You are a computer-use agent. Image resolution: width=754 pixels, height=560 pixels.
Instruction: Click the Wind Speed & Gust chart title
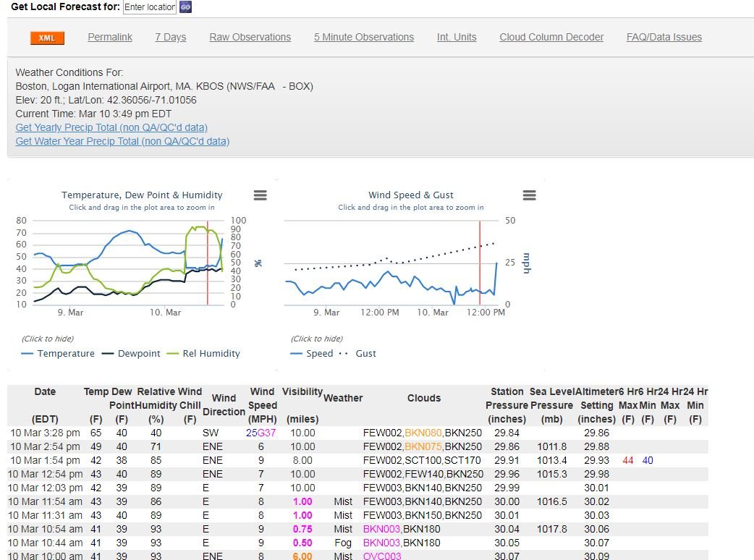click(411, 195)
